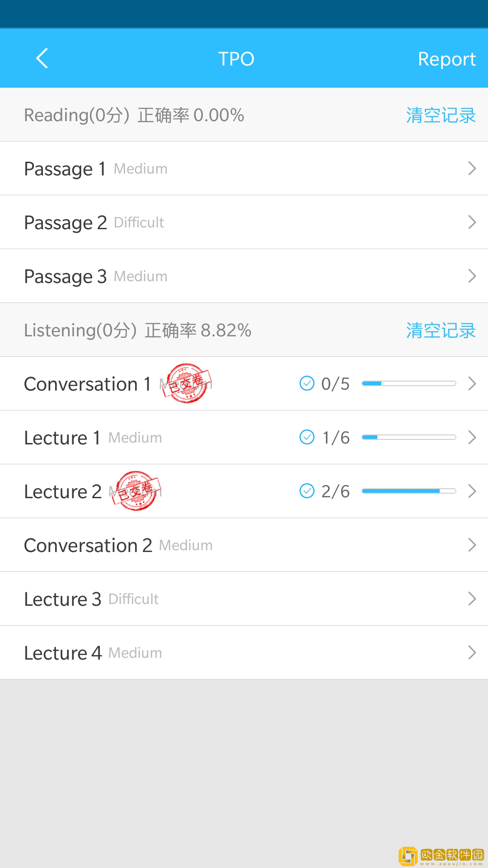The image size is (488, 868).
Task: Expand Passage 2 using right chevron
Action: click(472, 222)
